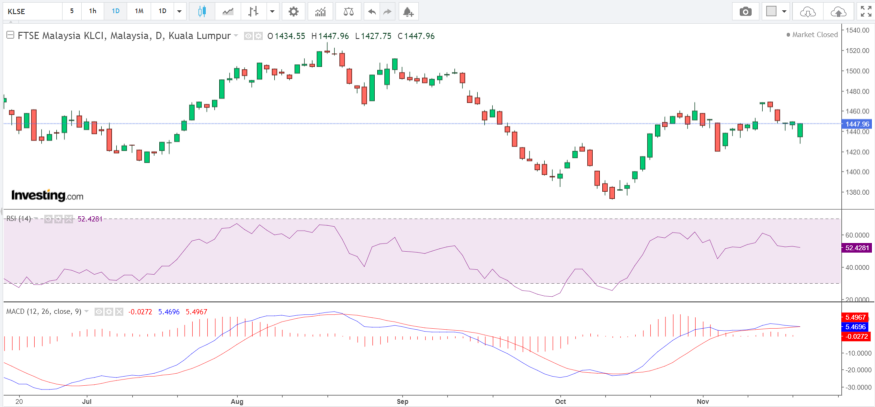Screen dimensions: 875x407
Task: Click the KLSE symbol search field
Action: click(30, 11)
